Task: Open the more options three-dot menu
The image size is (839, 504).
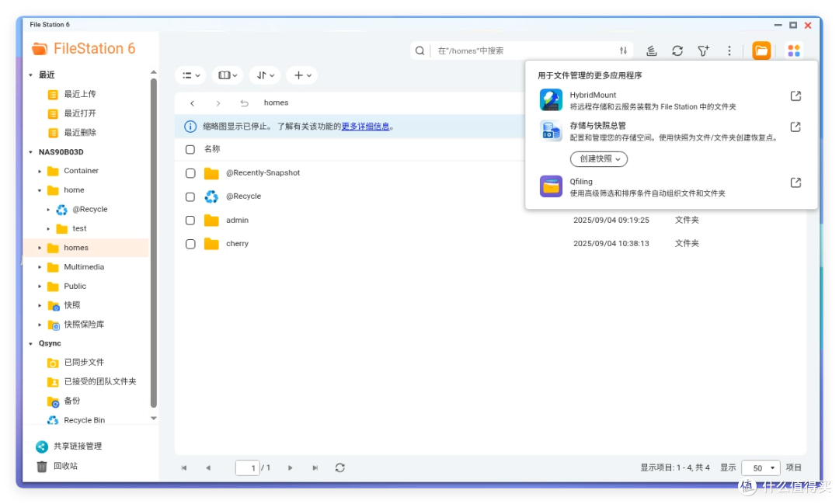Action: click(729, 50)
